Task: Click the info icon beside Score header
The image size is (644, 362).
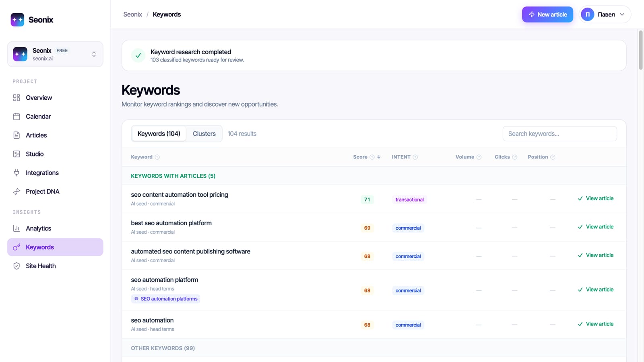Action: coord(372,157)
